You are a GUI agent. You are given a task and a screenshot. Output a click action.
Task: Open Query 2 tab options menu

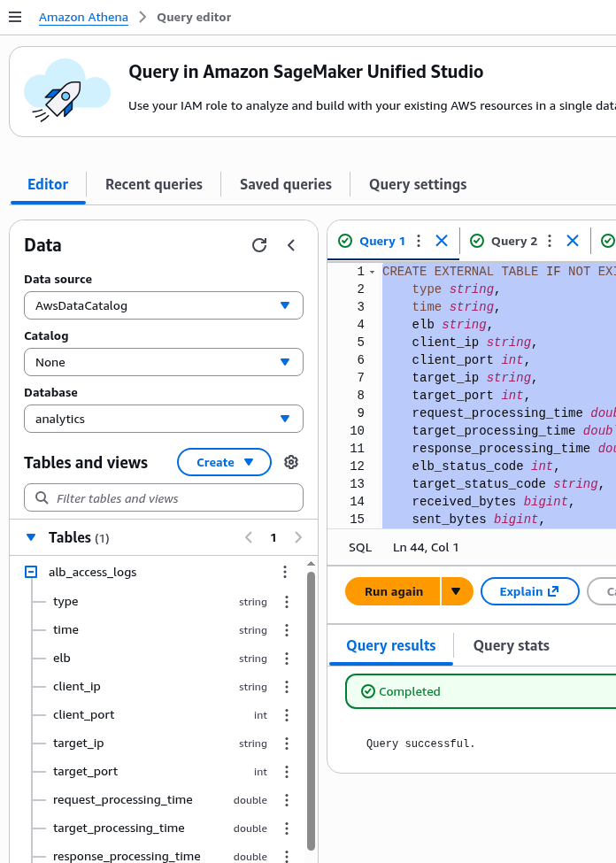pos(550,241)
